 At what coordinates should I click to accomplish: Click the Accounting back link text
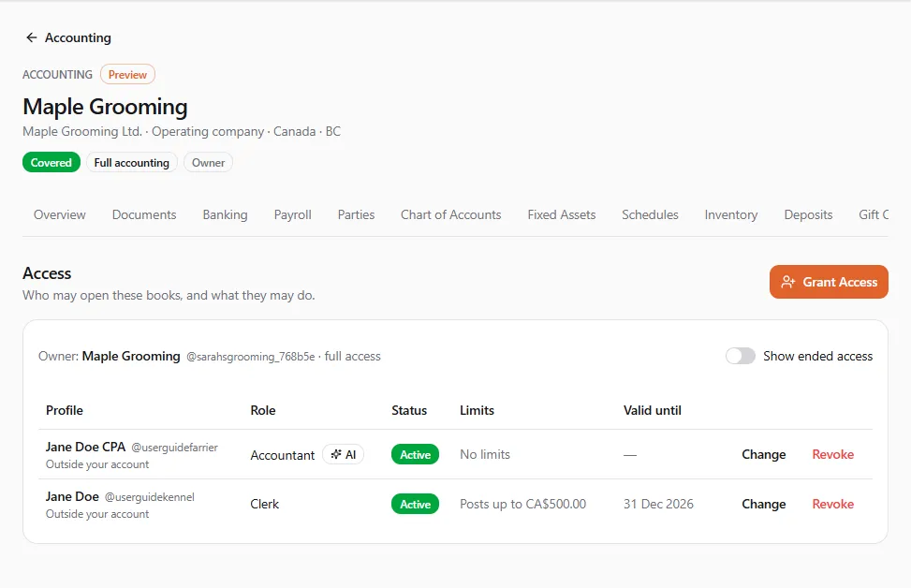point(78,37)
